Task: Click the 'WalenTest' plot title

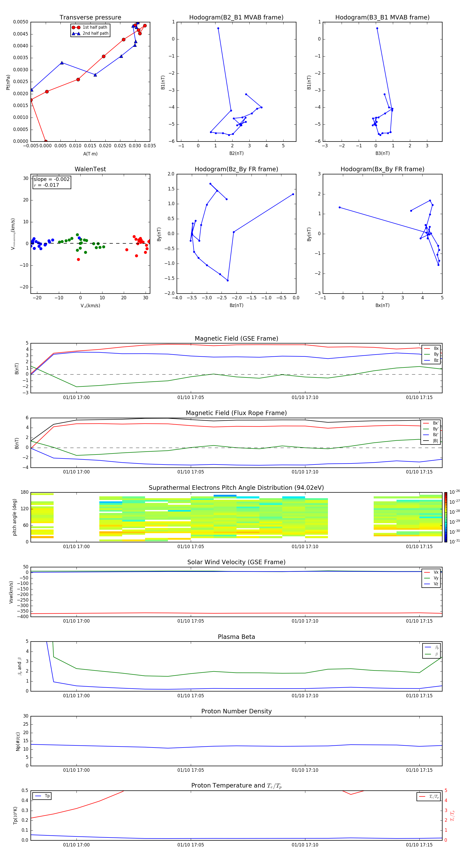Action: (x=90, y=169)
